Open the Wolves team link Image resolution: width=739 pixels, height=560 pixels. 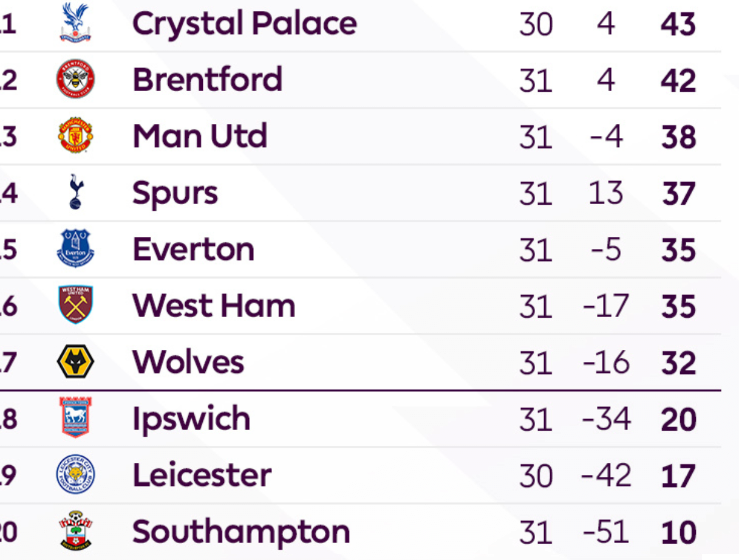[188, 362]
